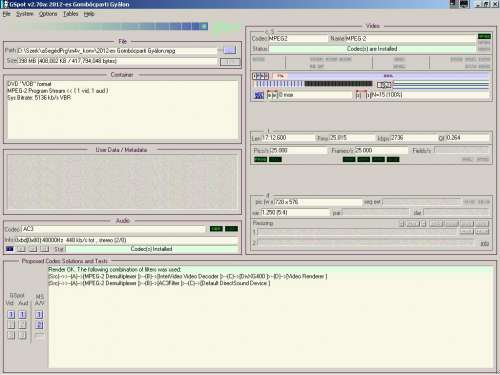Click the pic (w x h) field 720 x 576

[x=318, y=202]
